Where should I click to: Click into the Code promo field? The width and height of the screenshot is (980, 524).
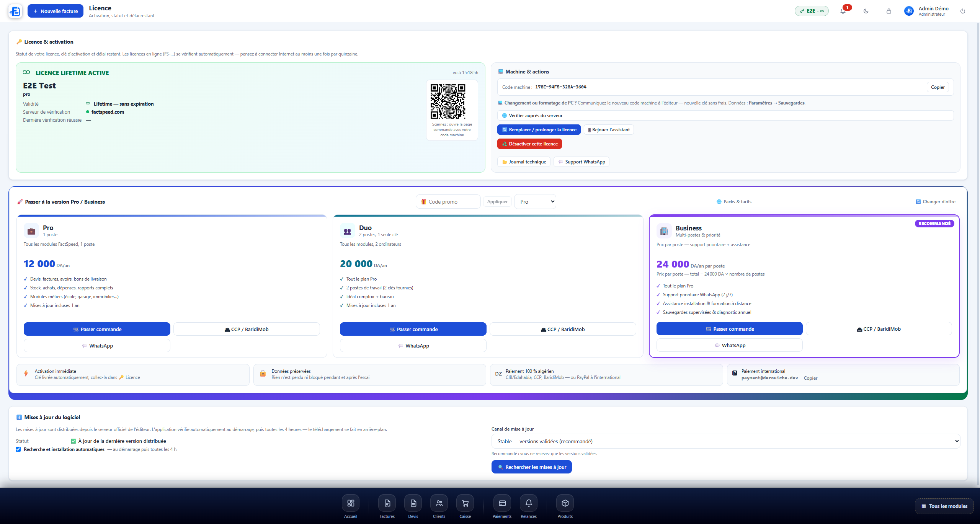[x=448, y=202]
